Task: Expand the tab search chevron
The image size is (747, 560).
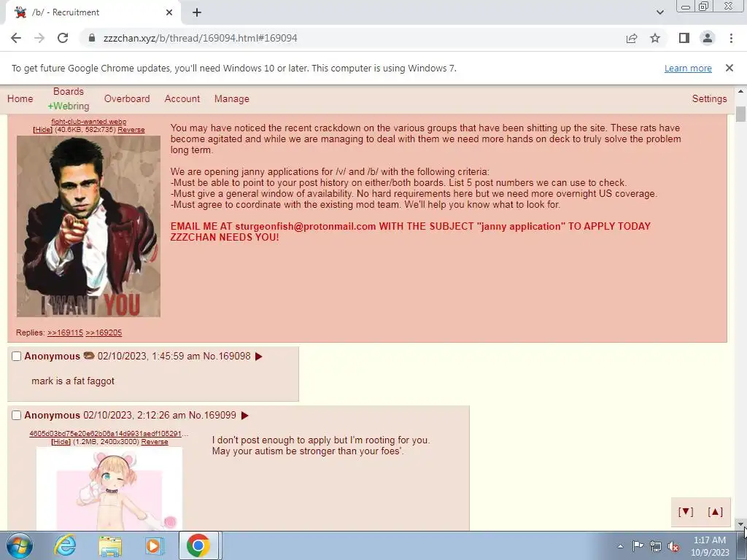Action: (659, 12)
